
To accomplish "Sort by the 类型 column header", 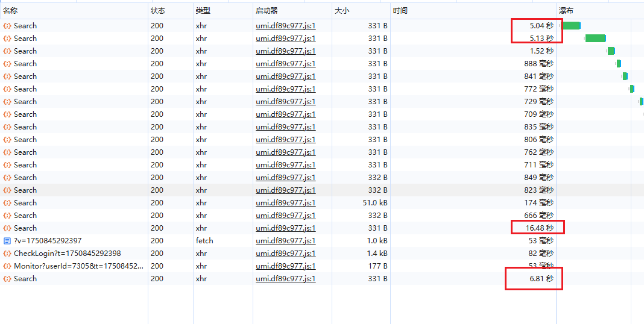I will (x=223, y=11).
